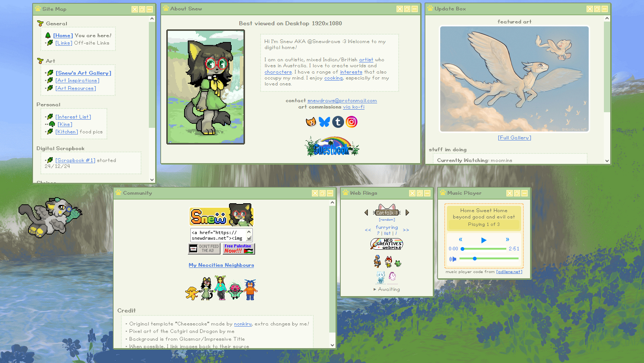Click the Catfolk webring badge

coord(387,211)
